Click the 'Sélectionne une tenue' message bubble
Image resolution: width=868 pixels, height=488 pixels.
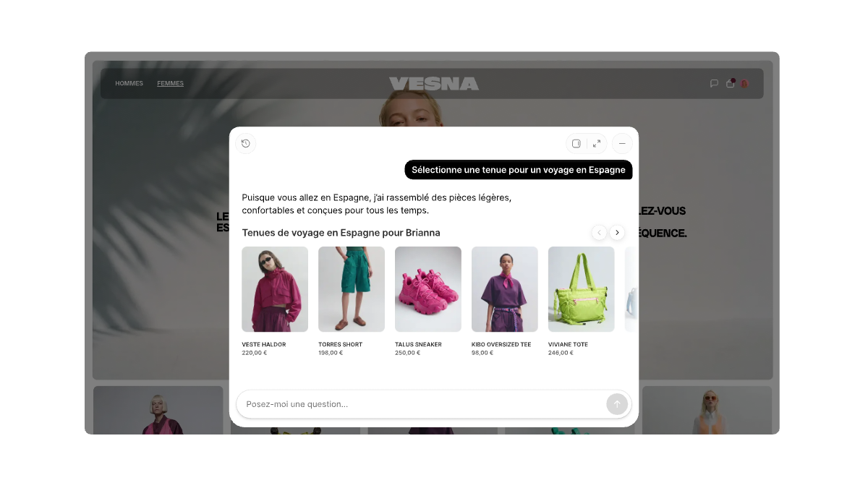tap(519, 170)
